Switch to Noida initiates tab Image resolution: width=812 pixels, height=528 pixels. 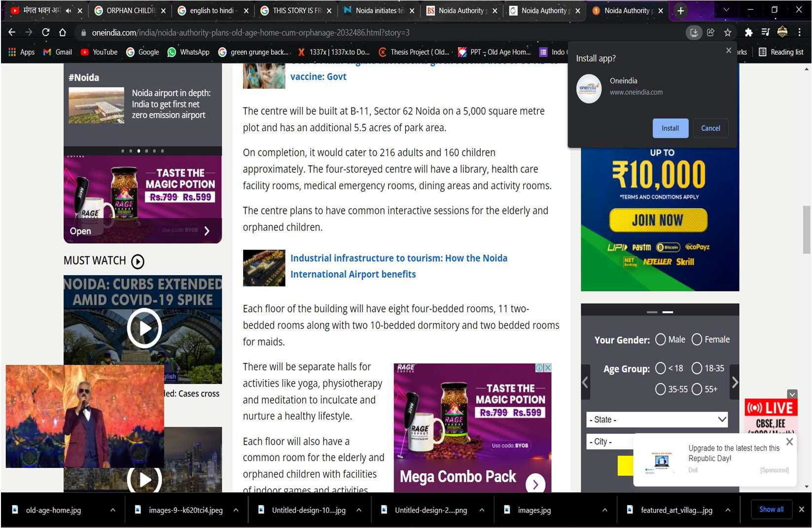tap(379, 10)
